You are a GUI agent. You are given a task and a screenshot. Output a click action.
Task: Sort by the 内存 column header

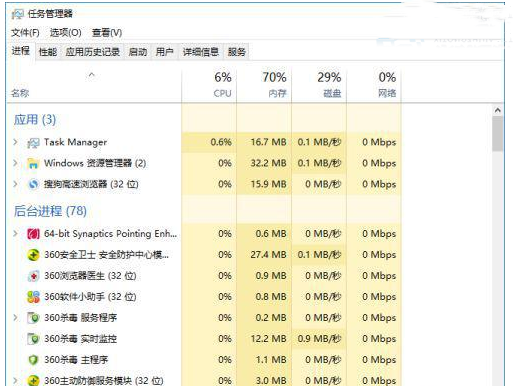point(264,85)
